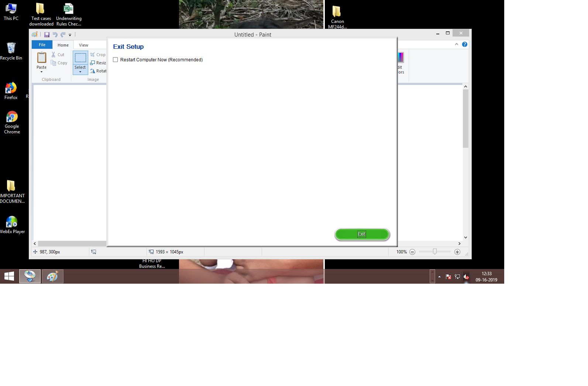Select IMPORTANT DOCUMEN... folder icon

(12, 191)
